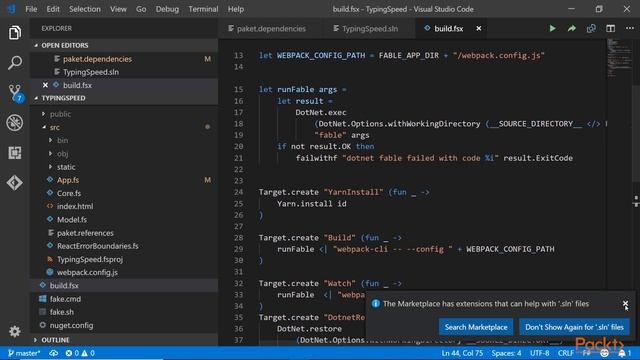Open the Debug view icon
Screen dimensions: 640x360
coord(15,123)
